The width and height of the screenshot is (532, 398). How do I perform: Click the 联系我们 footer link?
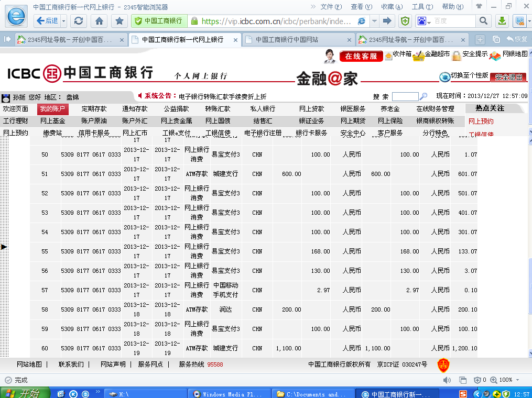[71, 364]
